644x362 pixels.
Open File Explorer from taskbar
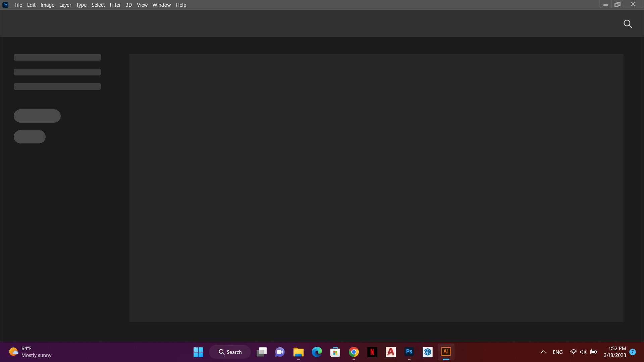298,352
